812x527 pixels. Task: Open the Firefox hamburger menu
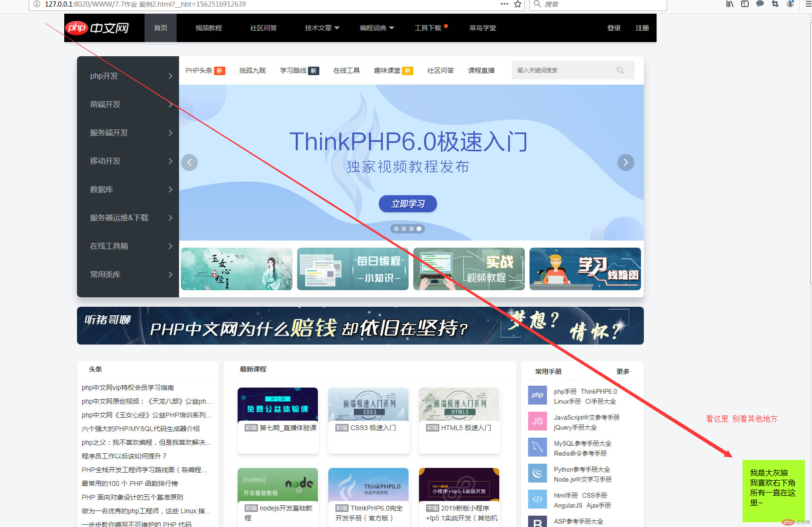point(808,4)
